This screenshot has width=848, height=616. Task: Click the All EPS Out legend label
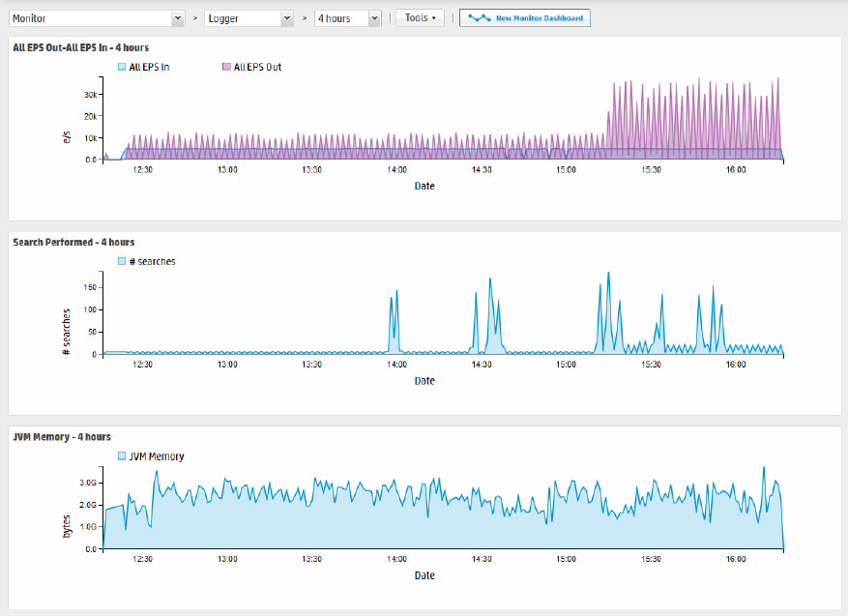pyautogui.click(x=257, y=67)
